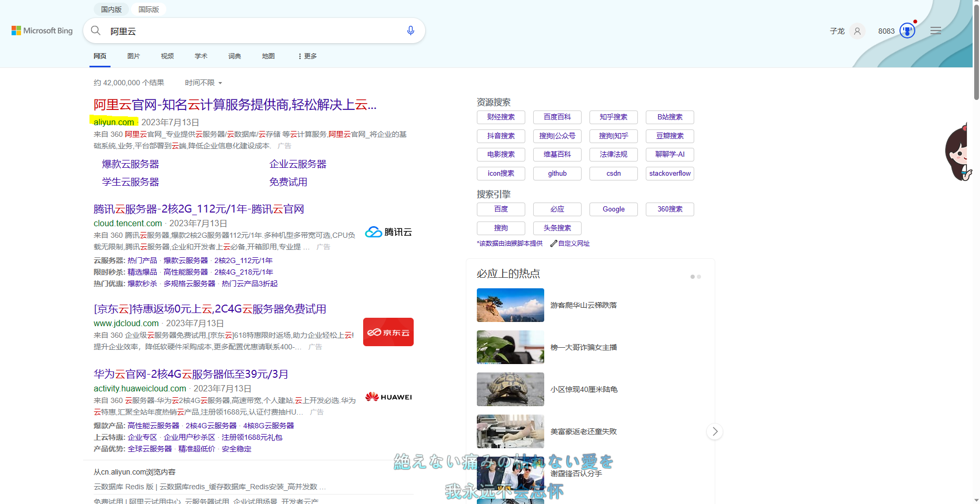Open the 美富豪返老还童失败 hot topic
980x504 pixels.
[584, 431]
